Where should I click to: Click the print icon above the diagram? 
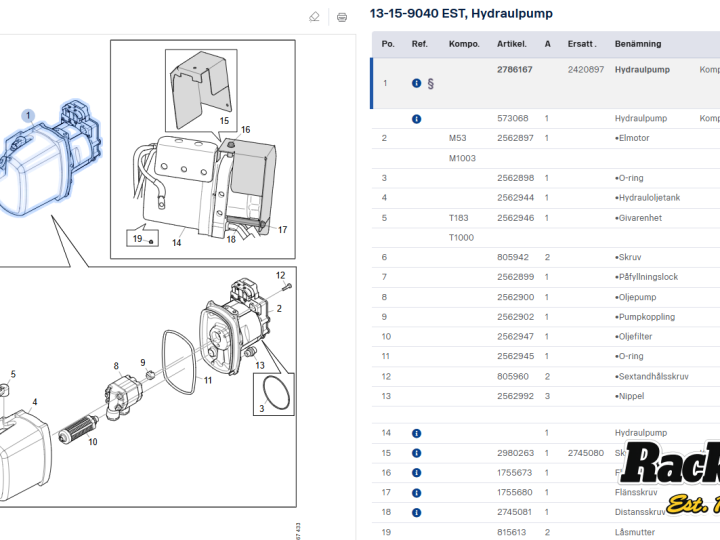coord(342,17)
